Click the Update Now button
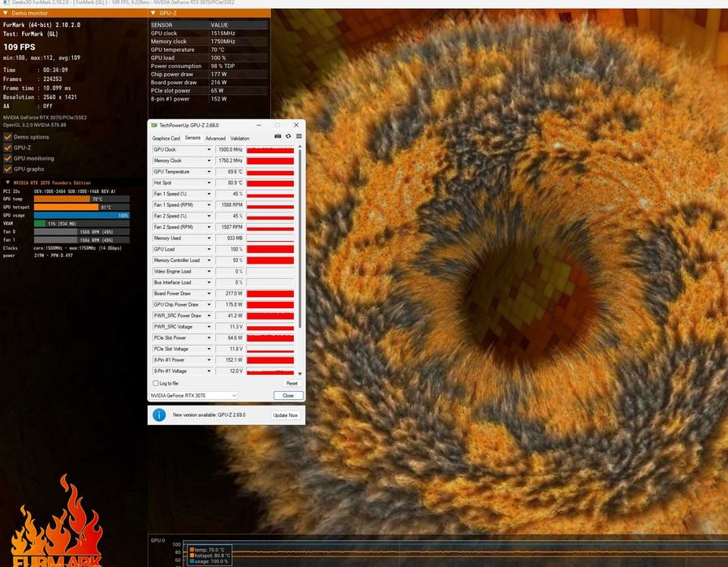The height and width of the screenshot is (567, 728). pos(286,415)
